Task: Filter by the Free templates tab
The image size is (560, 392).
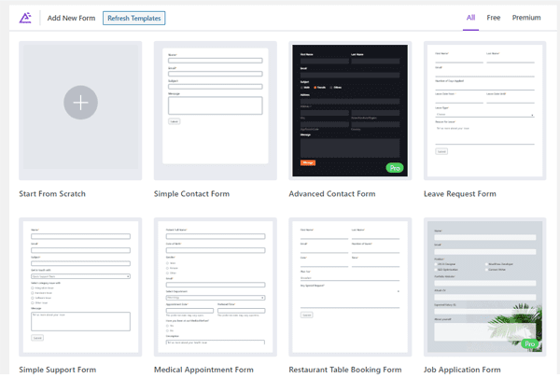Action: pyautogui.click(x=493, y=18)
